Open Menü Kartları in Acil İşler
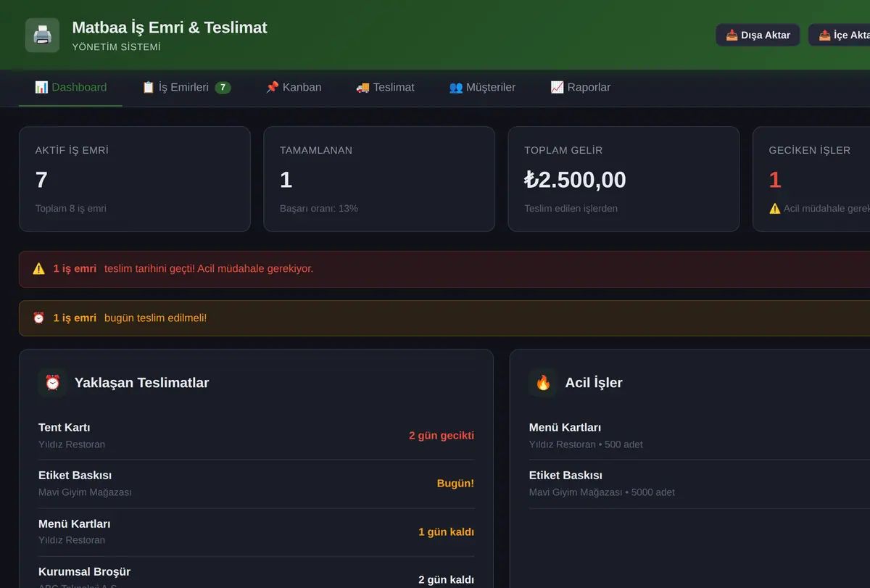Screen dimensions: 870x588 coord(700,436)
